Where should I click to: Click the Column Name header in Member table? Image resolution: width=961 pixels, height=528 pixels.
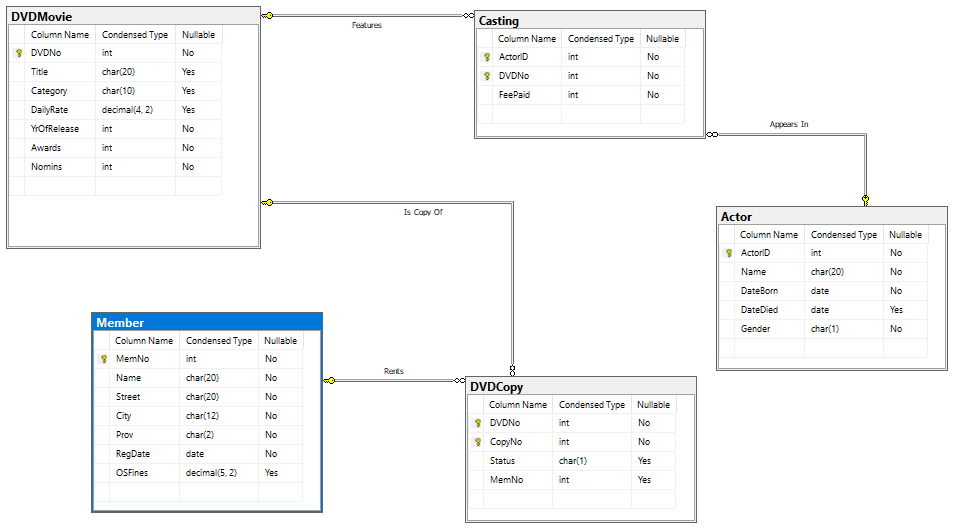click(x=144, y=341)
